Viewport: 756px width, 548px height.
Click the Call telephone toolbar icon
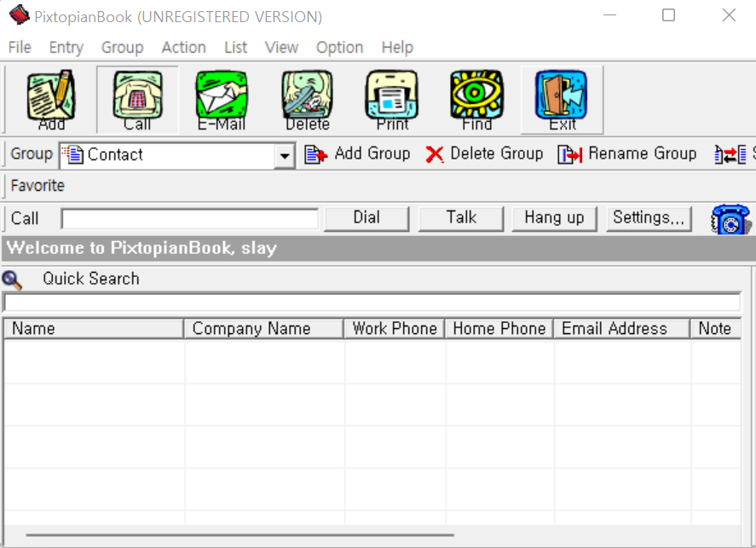[137, 100]
